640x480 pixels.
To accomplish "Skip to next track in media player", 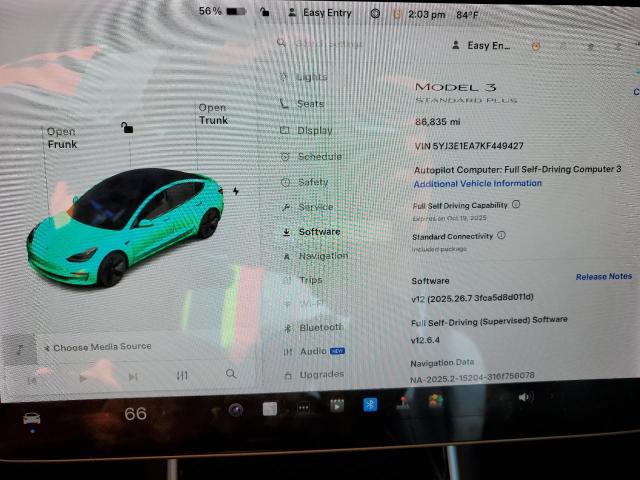I will click(133, 376).
